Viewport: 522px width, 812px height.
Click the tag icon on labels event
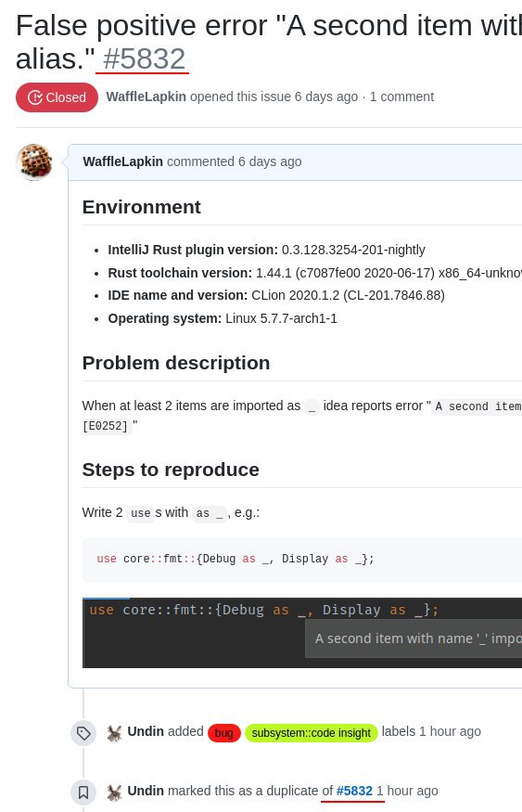[x=83, y=733]
